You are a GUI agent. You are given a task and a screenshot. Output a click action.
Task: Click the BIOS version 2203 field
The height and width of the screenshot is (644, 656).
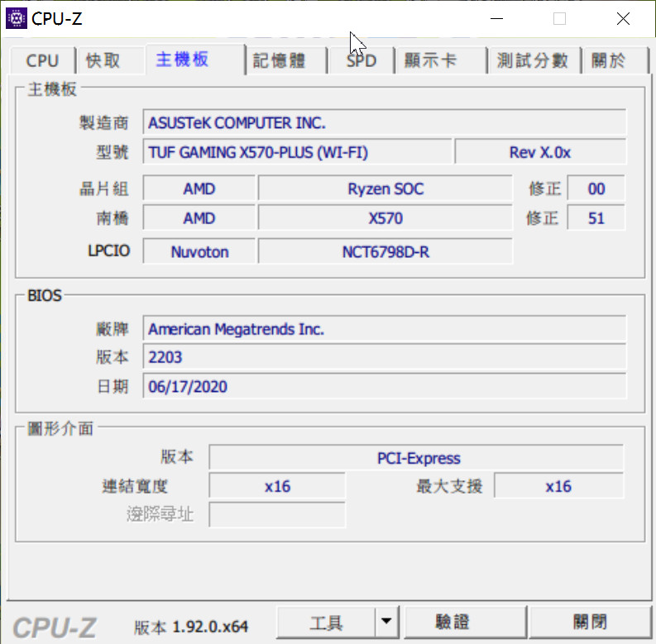(x=385, y=357)
